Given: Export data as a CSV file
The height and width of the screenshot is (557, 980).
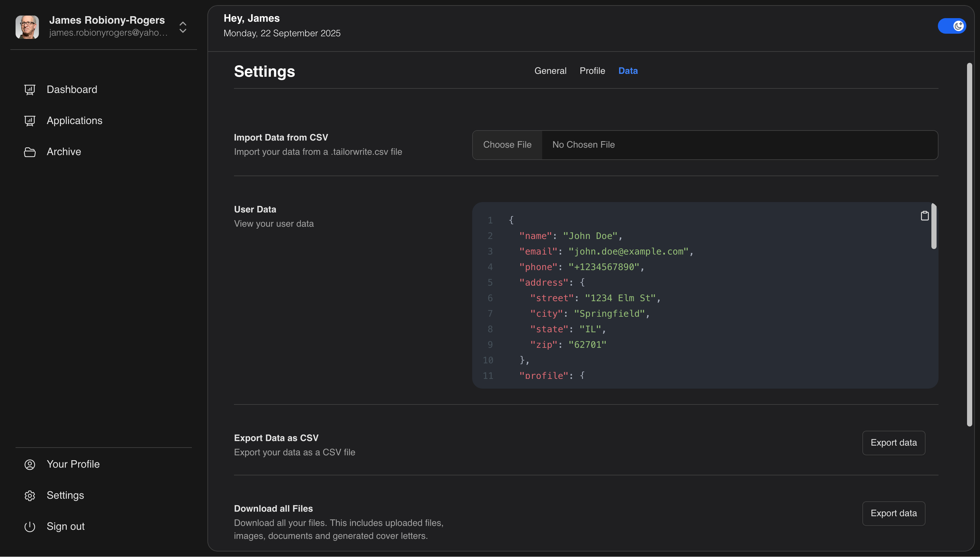Looking at the screenshot, I should point(893,443).
